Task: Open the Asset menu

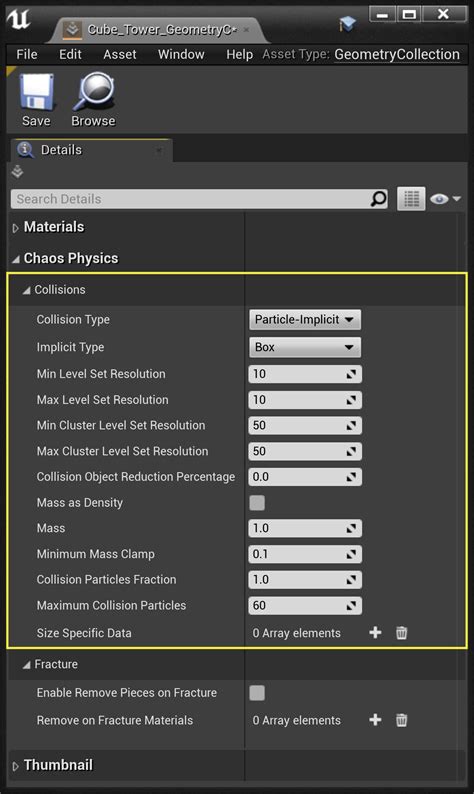Action: click(x=120, y=54)
